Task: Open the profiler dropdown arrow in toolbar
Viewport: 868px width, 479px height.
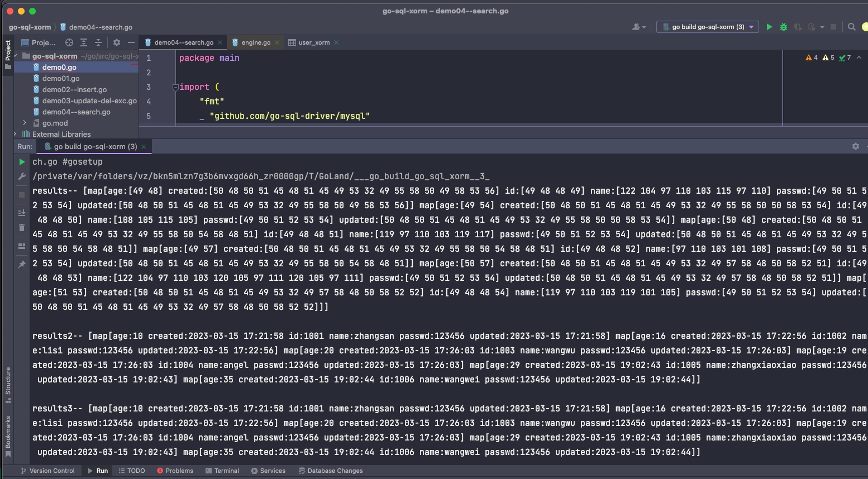Action: 822,27
